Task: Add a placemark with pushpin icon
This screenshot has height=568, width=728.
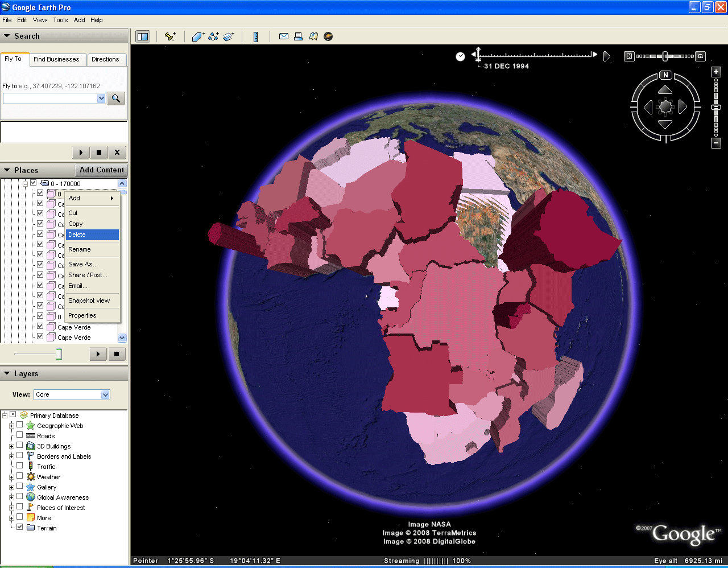Action: point(170,36)
